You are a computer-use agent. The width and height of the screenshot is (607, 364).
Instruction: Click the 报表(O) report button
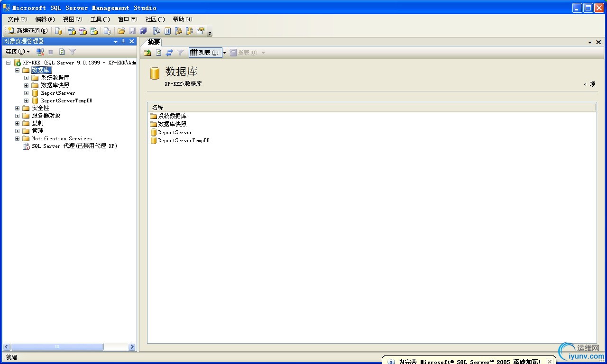coord(244,53)
